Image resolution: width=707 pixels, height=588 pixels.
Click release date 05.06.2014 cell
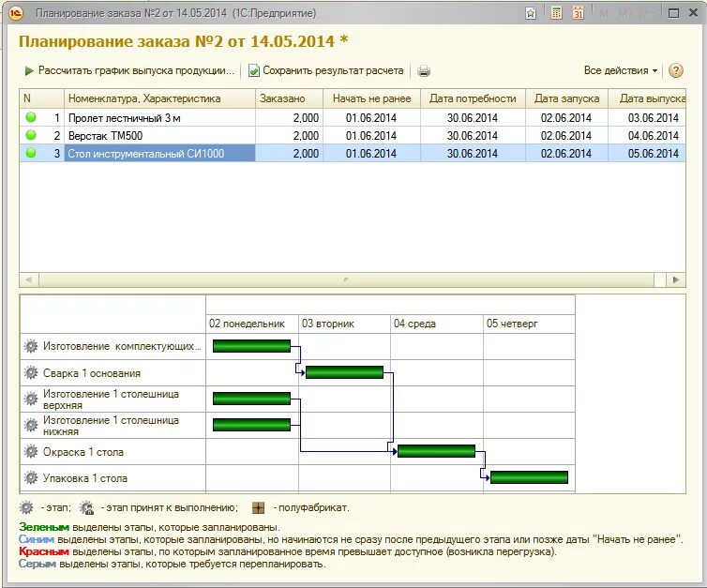coord(647,153)
